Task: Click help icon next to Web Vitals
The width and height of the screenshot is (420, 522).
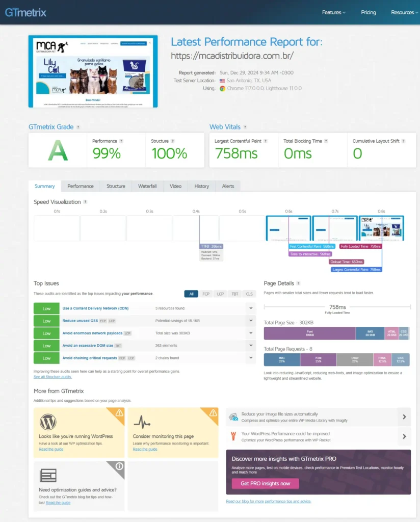Action: click(x=245, y=127)
